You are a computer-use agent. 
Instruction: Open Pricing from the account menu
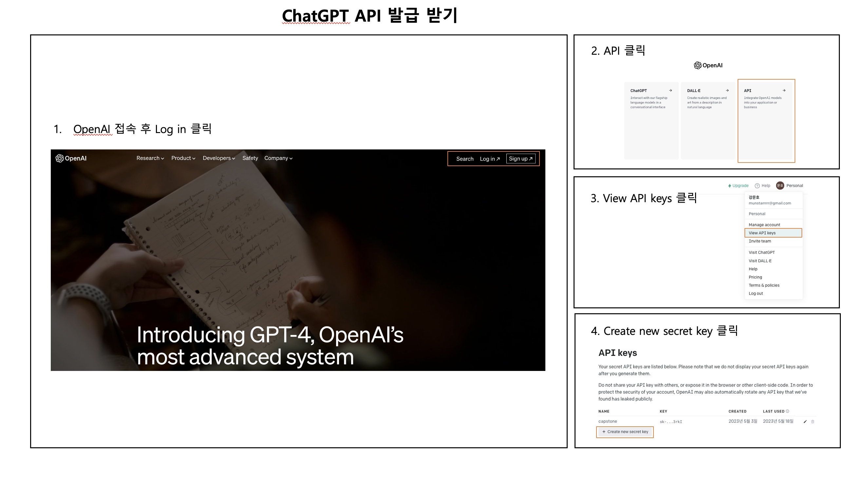pos(755,277)
